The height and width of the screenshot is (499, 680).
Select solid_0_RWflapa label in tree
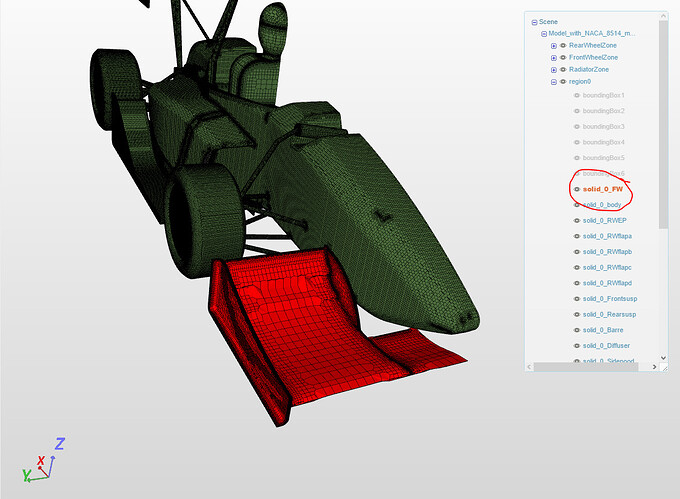click(607, 236)
